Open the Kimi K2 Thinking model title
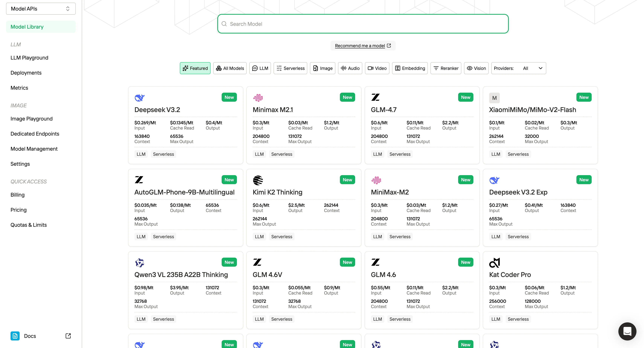The height and width of the screenshot is (348, 644). coord(277,192)
